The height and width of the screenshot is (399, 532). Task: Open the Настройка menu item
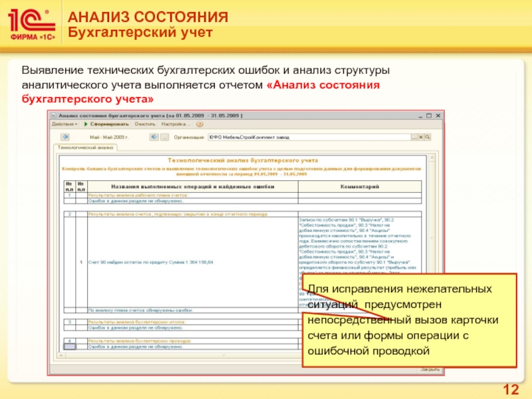[x=171, y=124]
